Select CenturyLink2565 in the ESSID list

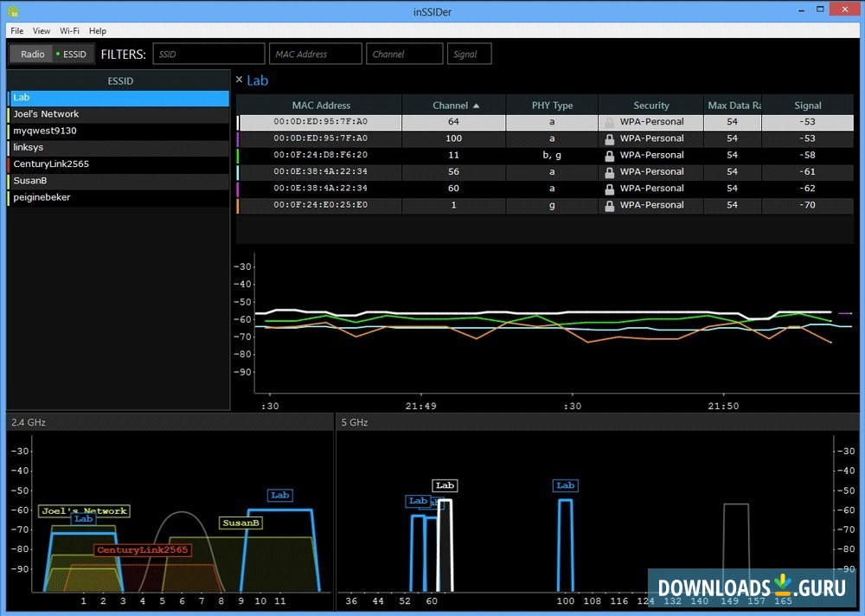tap(51, 164)
